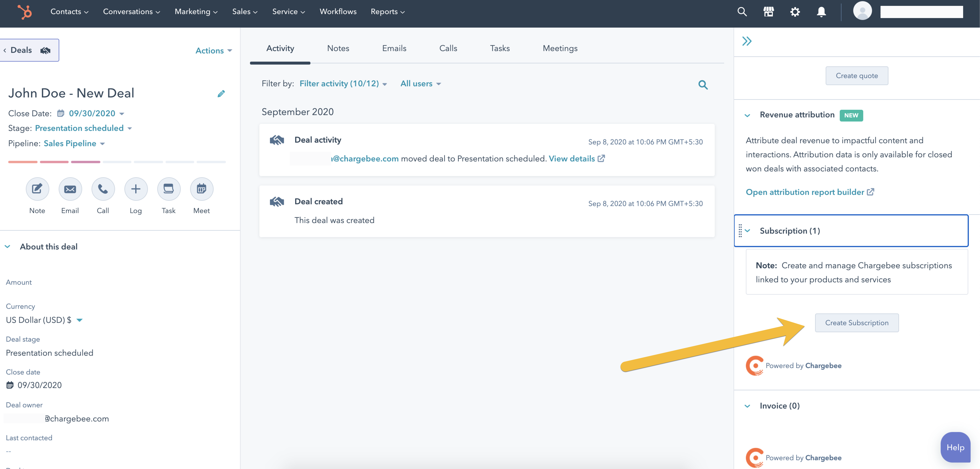The image size is (980, 469).
Task: Click the Meet calendar icon
Action: [201, 189]
